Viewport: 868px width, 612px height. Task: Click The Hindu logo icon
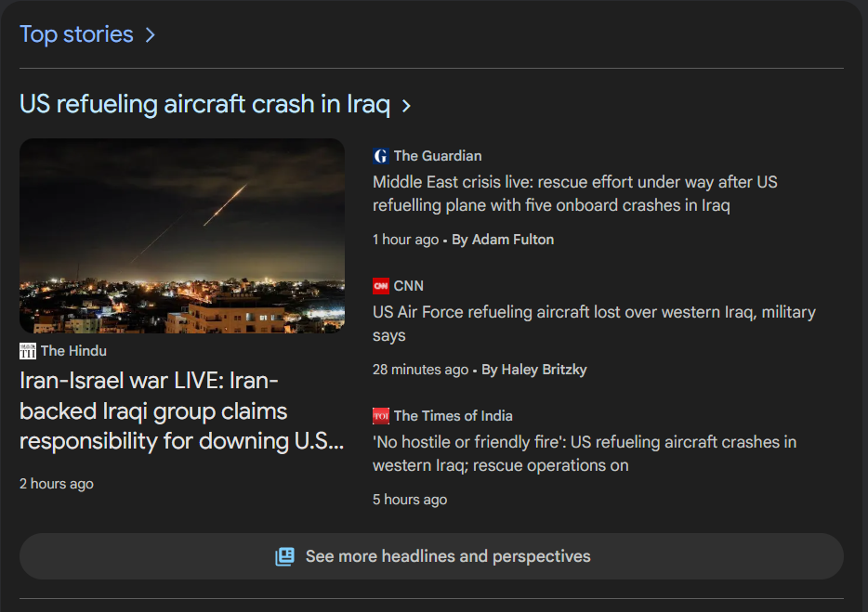(x=27, y=351)
